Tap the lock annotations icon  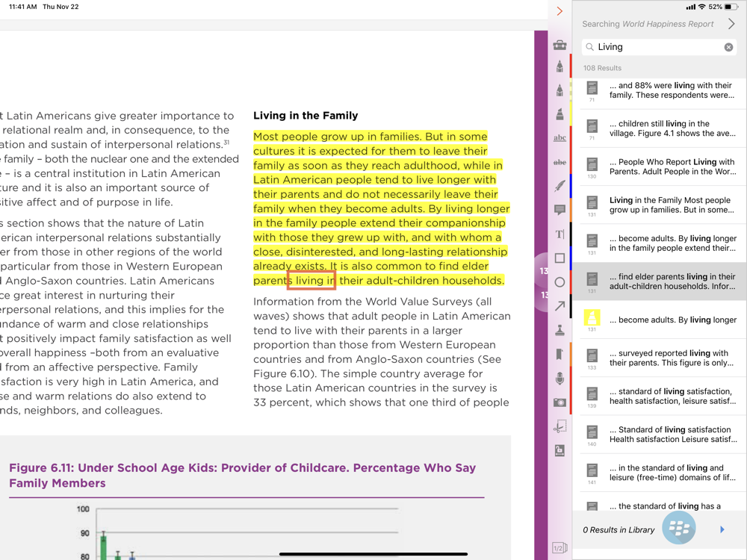560,450
